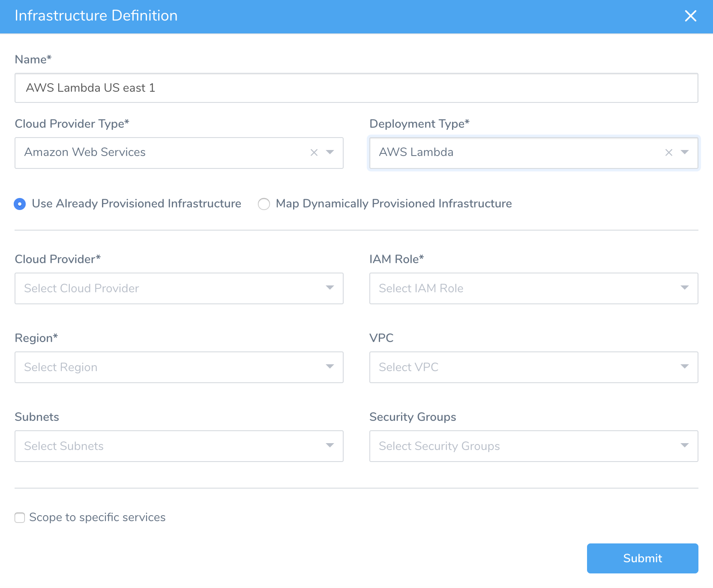Submit the infrastructure definition

(643, 558)
